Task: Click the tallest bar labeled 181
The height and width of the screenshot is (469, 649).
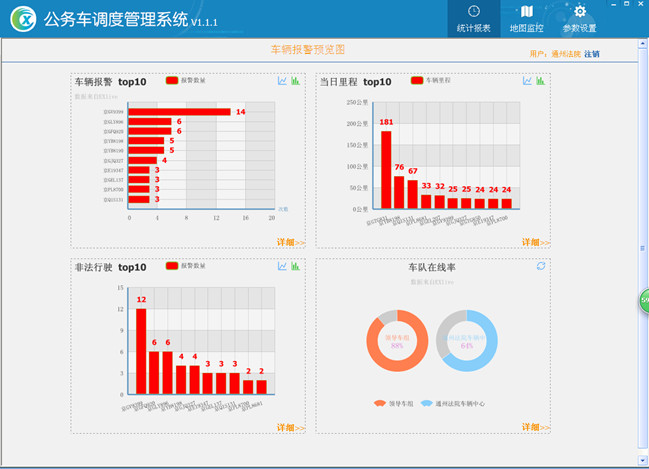Action: (x=386, y=169)
